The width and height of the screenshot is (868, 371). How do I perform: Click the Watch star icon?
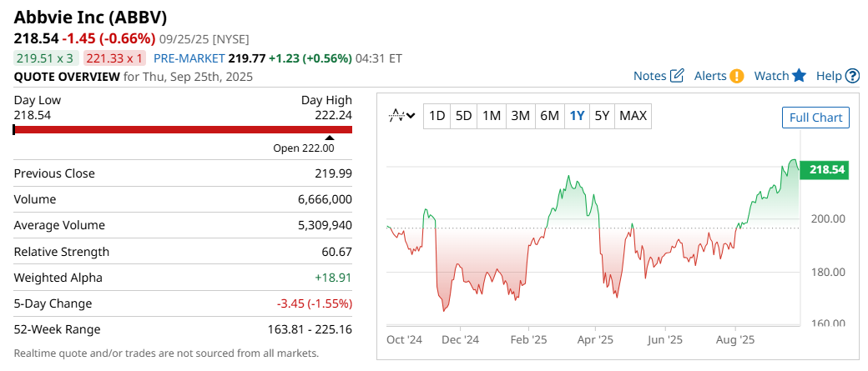click(x=799, y=76)
